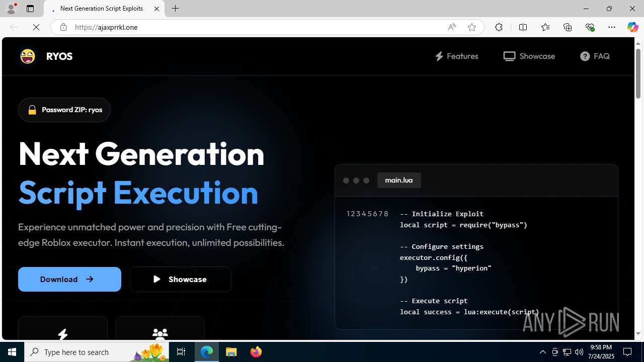Open the FAQ nav link
The width and height of the screenshot is (644, 362).
(x=595, y=56)
